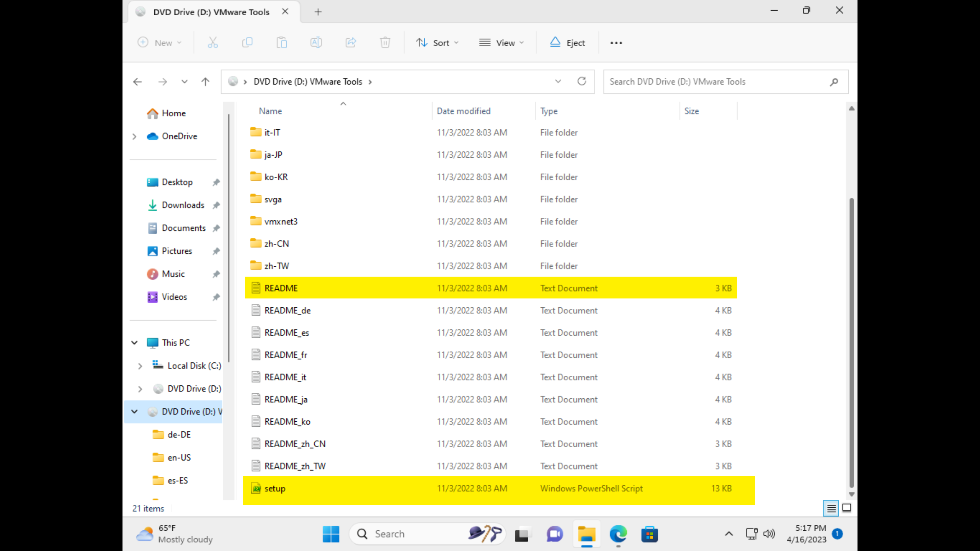Open the Sort dropdown
The width and height of the screenshot is (980, 551).
pos(438,42)
